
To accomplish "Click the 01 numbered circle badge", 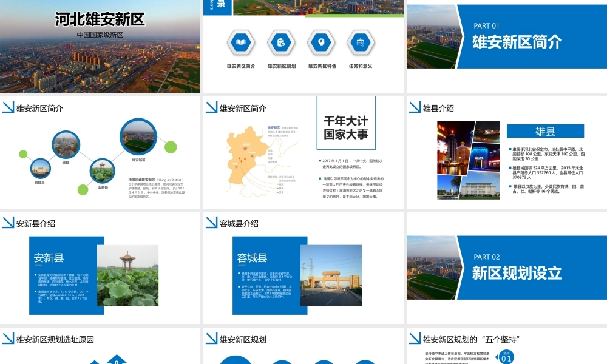I will (x=506, y=357).
